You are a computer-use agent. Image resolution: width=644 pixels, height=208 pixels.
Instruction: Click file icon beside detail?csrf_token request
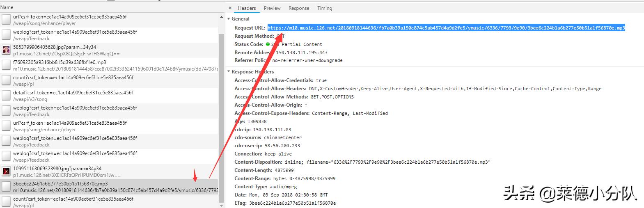pyautogui.click(x=6, y=96)
